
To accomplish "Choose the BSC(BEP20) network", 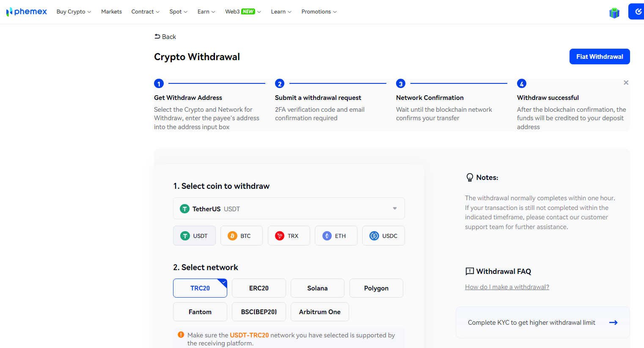I will tap(259, 312).
